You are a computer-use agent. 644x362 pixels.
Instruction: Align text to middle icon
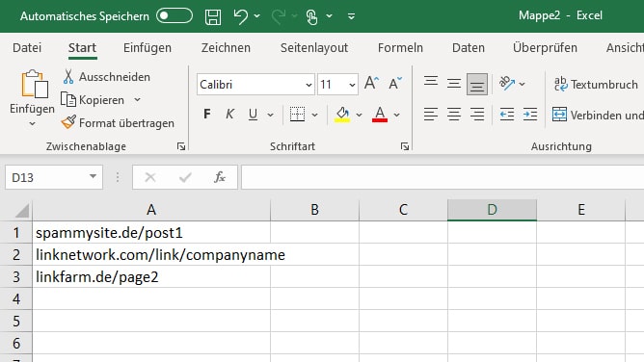(x=454, y=84)
